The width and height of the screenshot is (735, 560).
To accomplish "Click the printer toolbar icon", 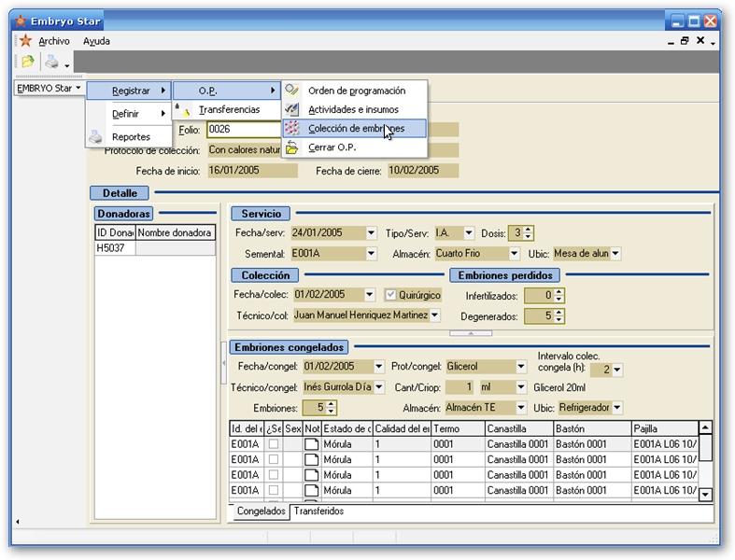I will pyautogui.click(x=52, y=62).
